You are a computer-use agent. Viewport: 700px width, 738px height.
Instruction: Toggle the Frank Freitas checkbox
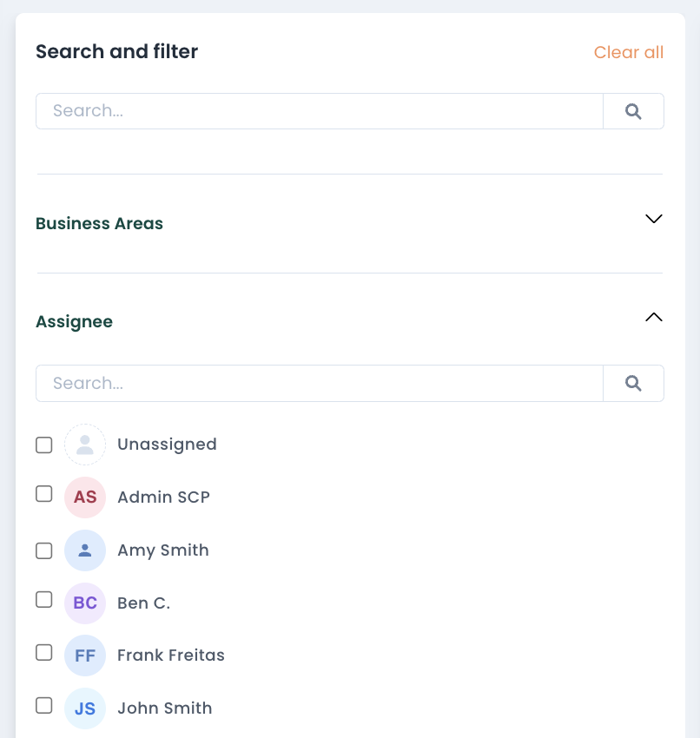pyautogui.click(x=44, y=653)
